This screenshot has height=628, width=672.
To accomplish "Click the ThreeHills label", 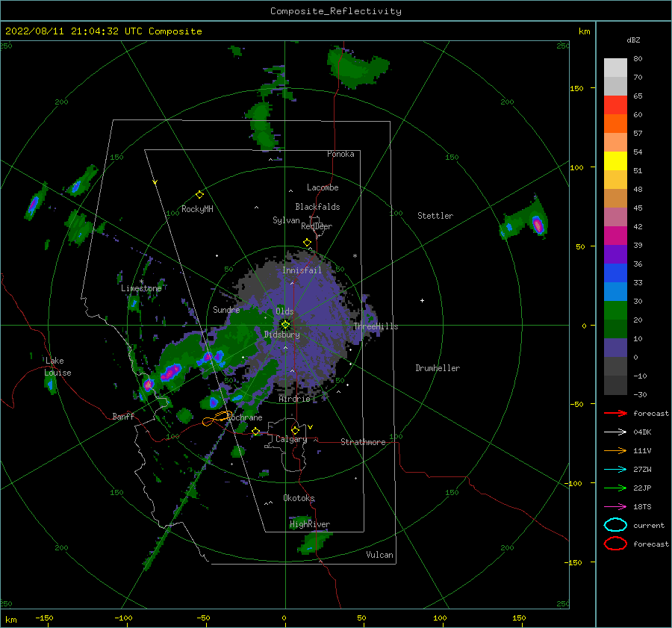I will 376,326.
